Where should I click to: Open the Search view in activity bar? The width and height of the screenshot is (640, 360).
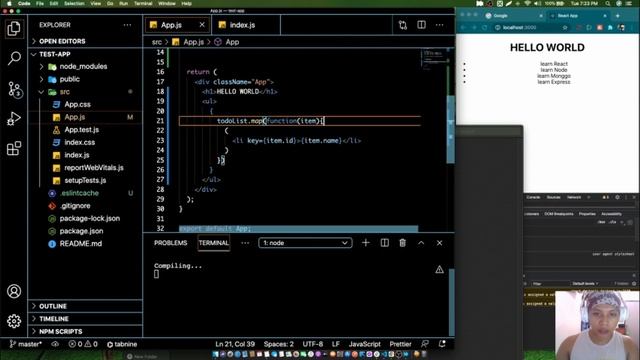(x=14, y=58)
